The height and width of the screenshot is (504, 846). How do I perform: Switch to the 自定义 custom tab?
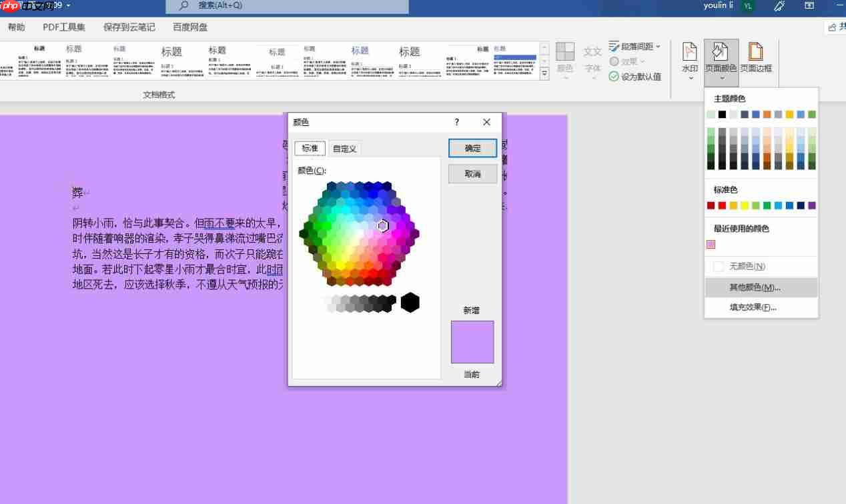345,149
